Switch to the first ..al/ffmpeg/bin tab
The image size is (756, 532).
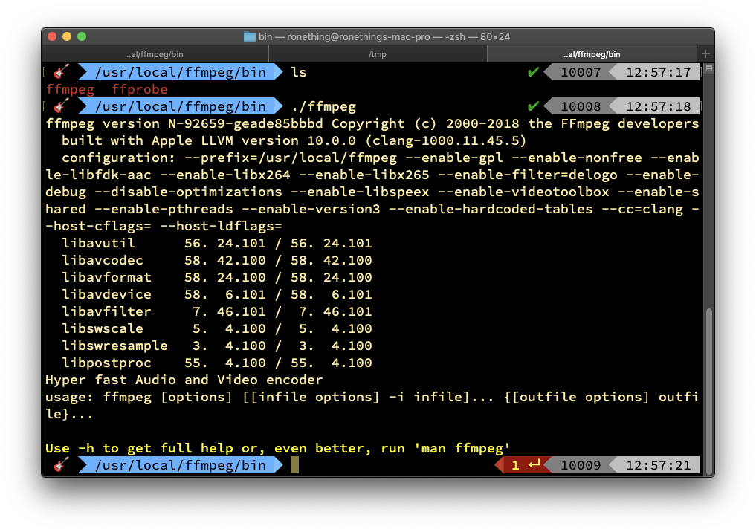point(155,54)
